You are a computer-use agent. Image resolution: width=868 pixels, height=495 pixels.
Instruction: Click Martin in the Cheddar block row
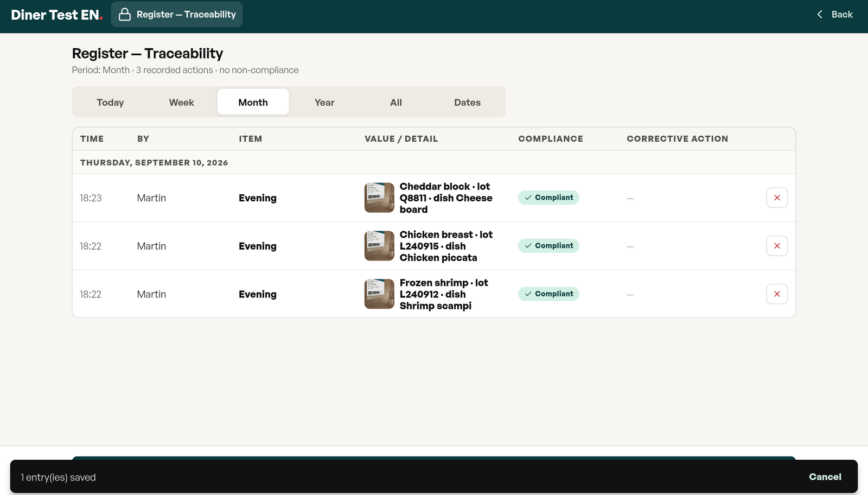coord(151,198)
